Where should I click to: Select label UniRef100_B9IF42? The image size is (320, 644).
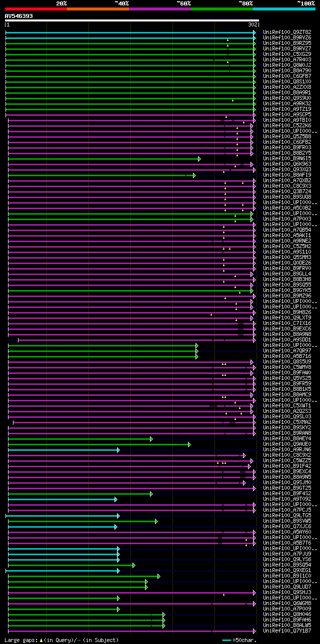[287, 466]
